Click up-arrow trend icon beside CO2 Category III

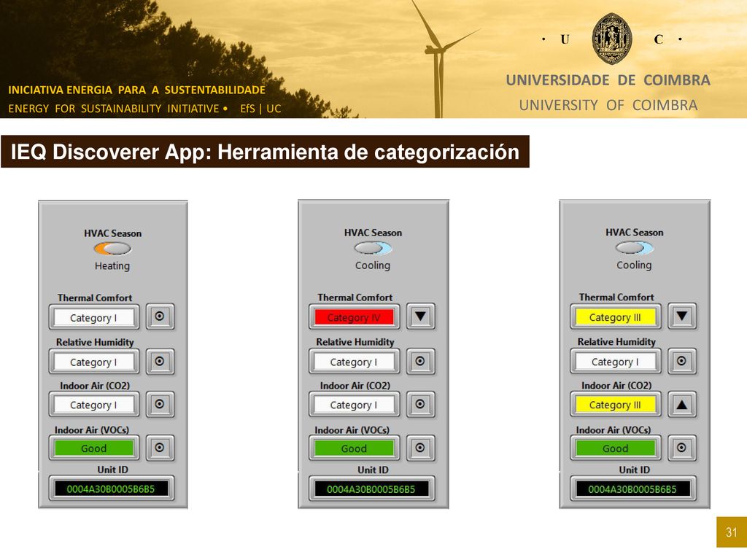tap(682, 404)
